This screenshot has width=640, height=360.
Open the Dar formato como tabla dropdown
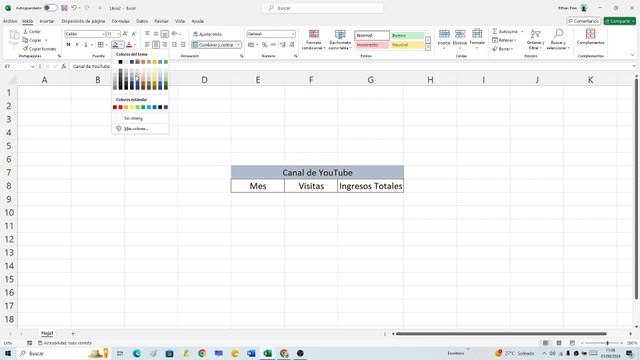pos(340,40)
